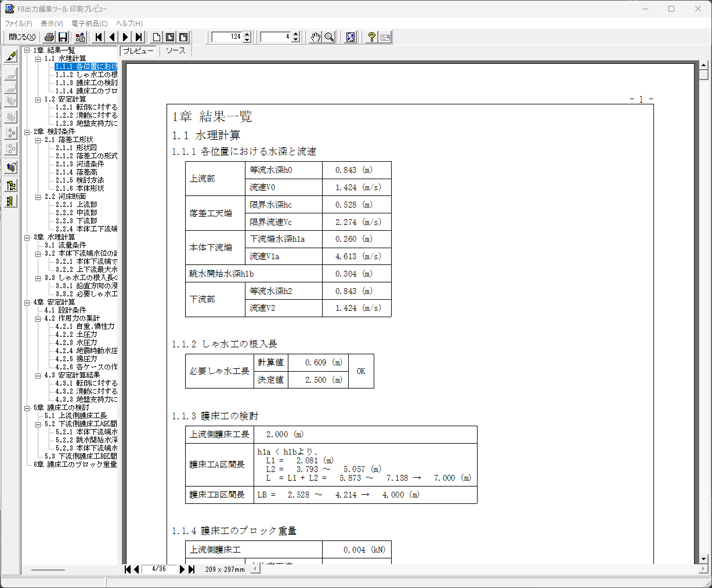Open the 電子納品(C) menu
Image resolution: width=712 pixels, height=588 pixels.
89,24
